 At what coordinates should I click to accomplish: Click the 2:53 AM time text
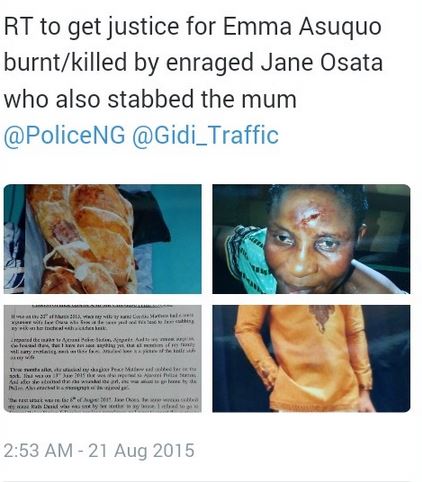click(x=38, y=451)
